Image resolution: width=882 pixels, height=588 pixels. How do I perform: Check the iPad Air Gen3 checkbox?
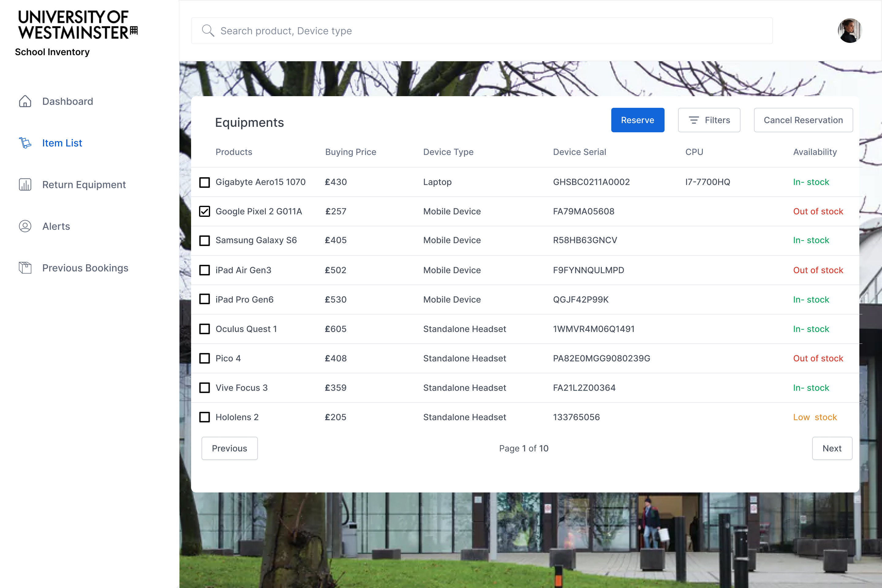[204, 270]
